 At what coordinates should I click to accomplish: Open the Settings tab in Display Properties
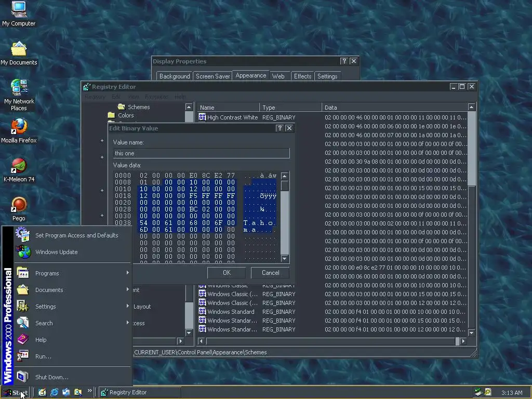tap(327, 76)
